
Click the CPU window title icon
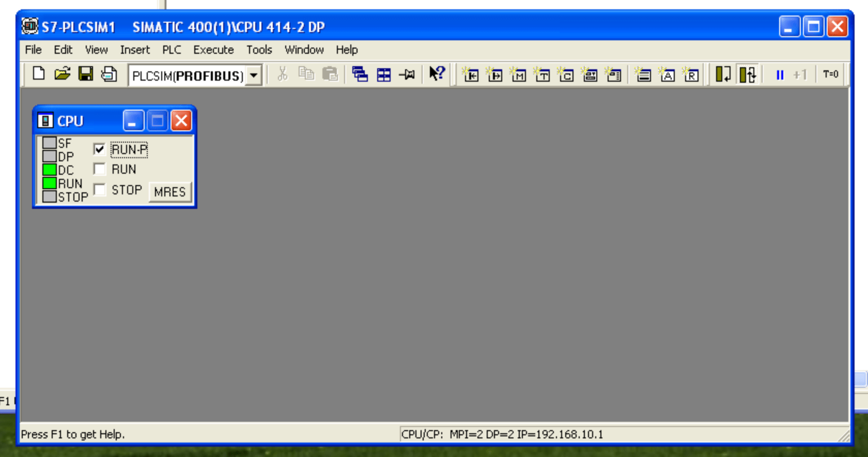click(x=45, y=121)
